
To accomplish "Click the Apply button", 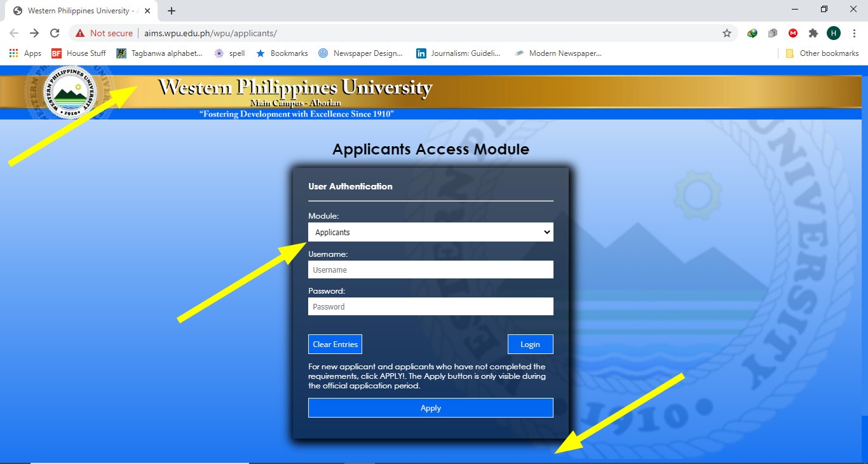I will (431, 408).
